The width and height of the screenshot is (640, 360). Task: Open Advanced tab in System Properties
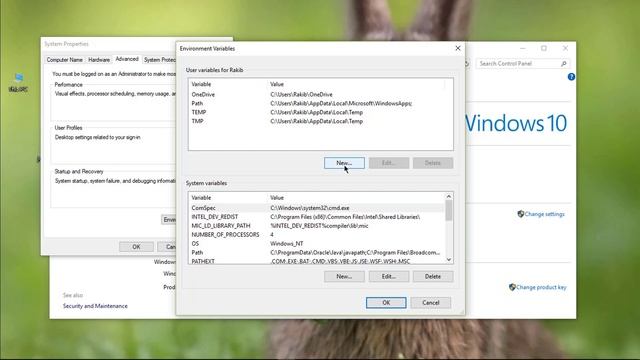127,59
